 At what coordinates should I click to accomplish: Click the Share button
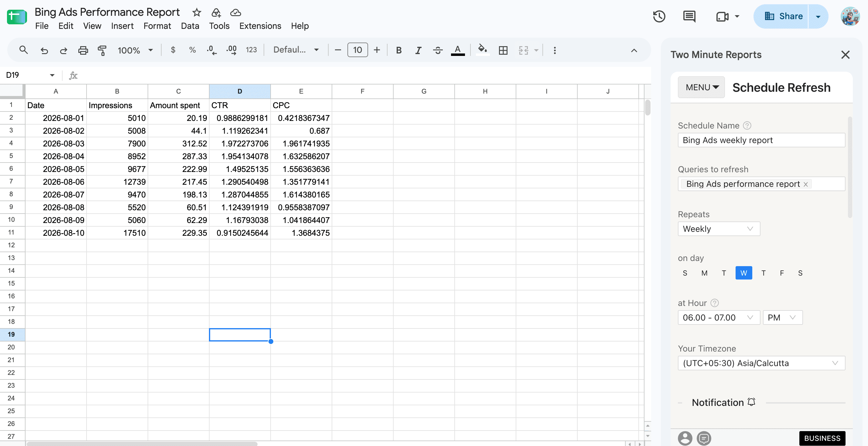click(781, 16)
